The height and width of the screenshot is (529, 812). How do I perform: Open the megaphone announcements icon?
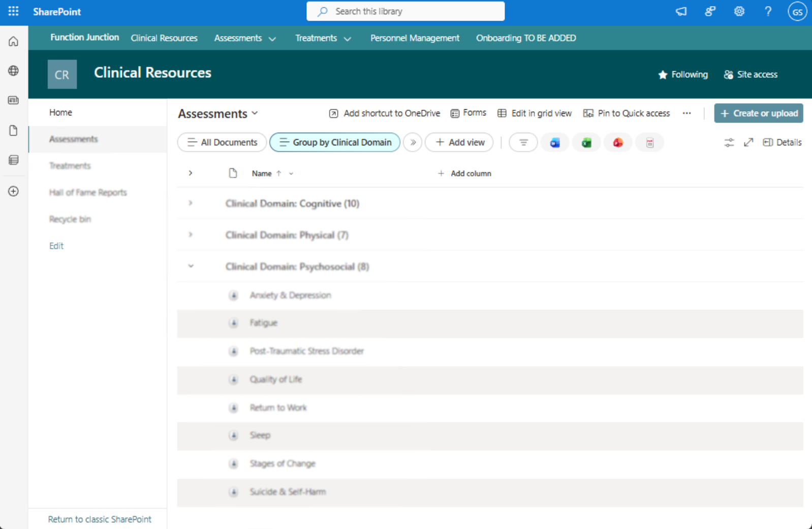681,11
